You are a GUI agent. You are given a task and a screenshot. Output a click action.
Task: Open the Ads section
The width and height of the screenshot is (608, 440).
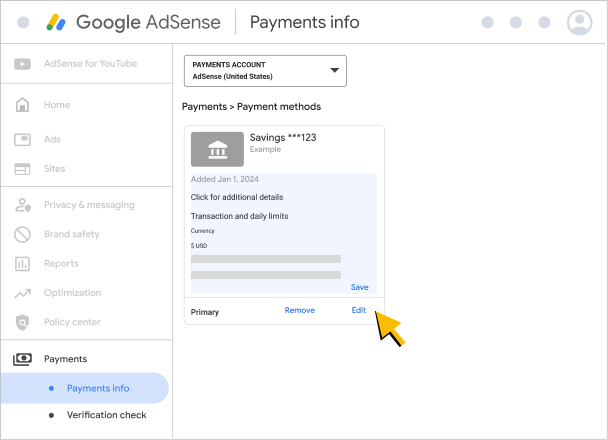click(52, 139)
